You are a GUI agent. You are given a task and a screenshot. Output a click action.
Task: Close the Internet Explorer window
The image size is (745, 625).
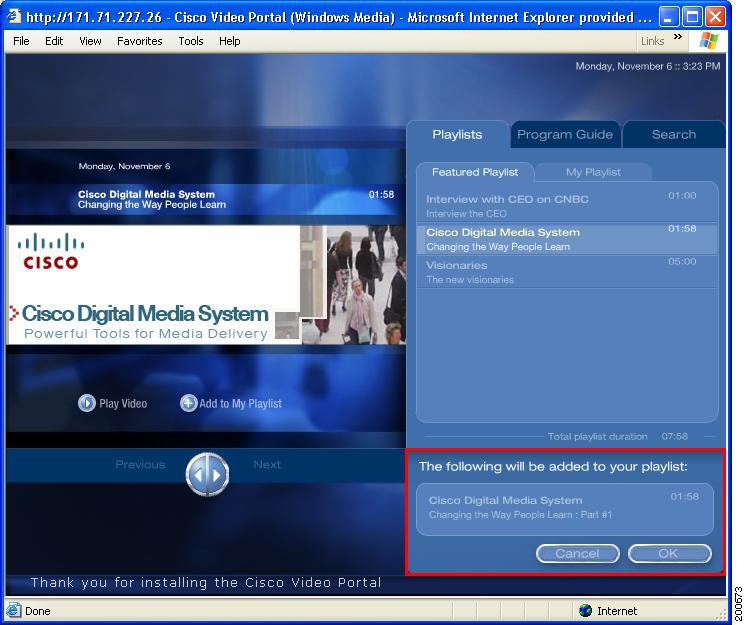(x=715, y=17)
